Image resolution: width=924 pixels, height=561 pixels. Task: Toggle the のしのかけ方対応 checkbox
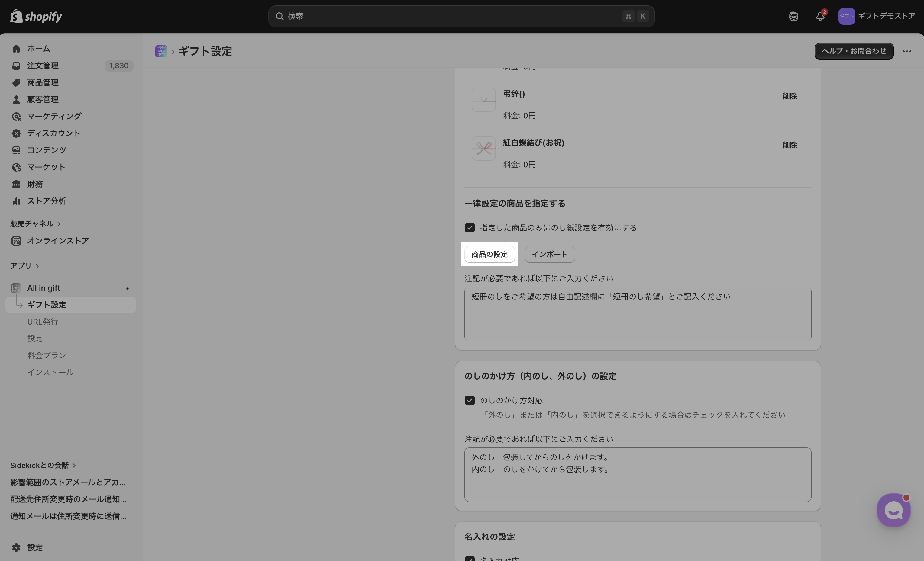click(x=470, y=400)
